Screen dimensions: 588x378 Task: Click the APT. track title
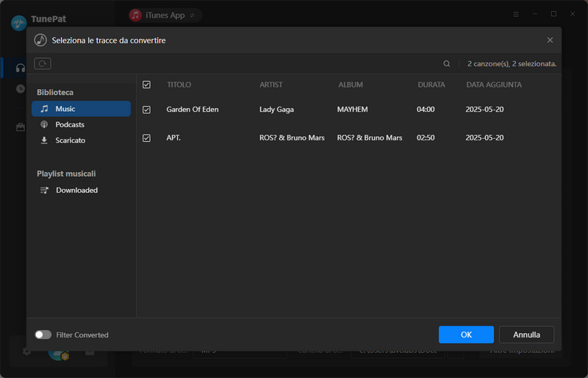(x=173, y=138)
